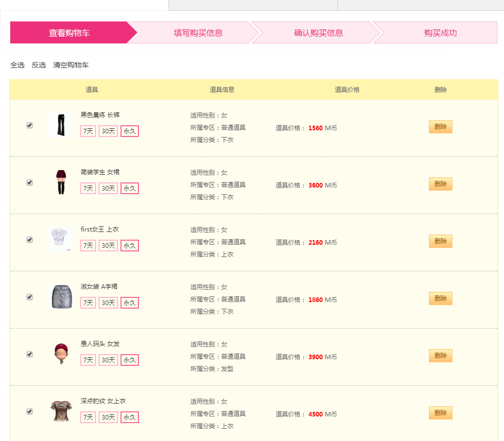Select 30天 for 深点豹纹 女上衣

coord(108,417)
